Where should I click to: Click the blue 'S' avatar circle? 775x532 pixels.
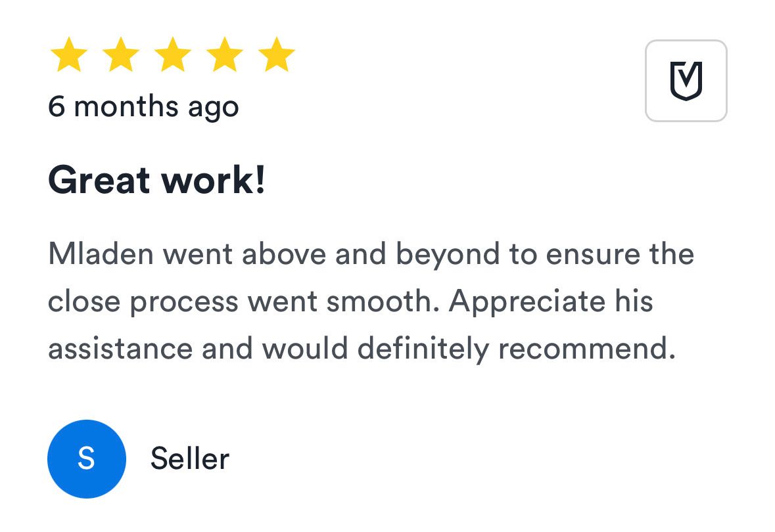(86, 458)
